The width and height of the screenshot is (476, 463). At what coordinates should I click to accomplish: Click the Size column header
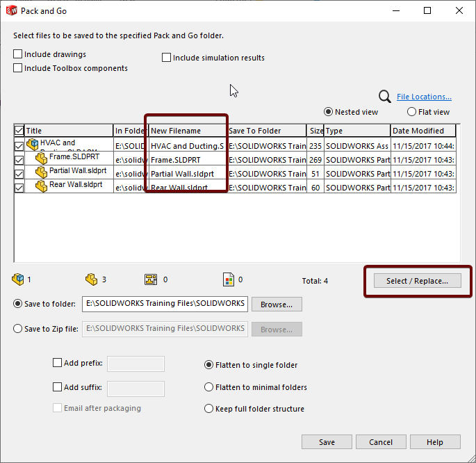click(315, 131)
